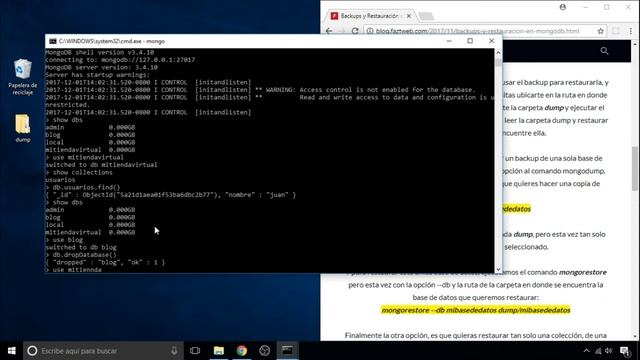The height and width of the screenshot is (360, 640).
Task: Open Task View from taskbar
Action: pos(195,351)
